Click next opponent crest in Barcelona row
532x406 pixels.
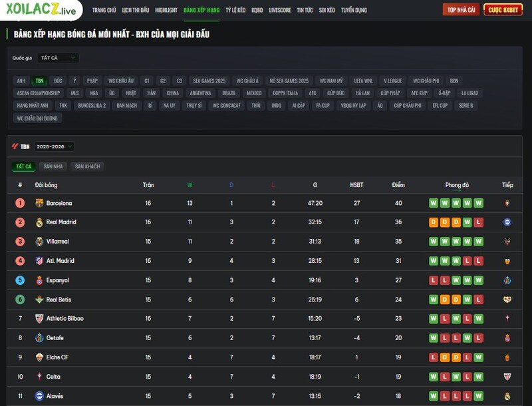[507, 203]
